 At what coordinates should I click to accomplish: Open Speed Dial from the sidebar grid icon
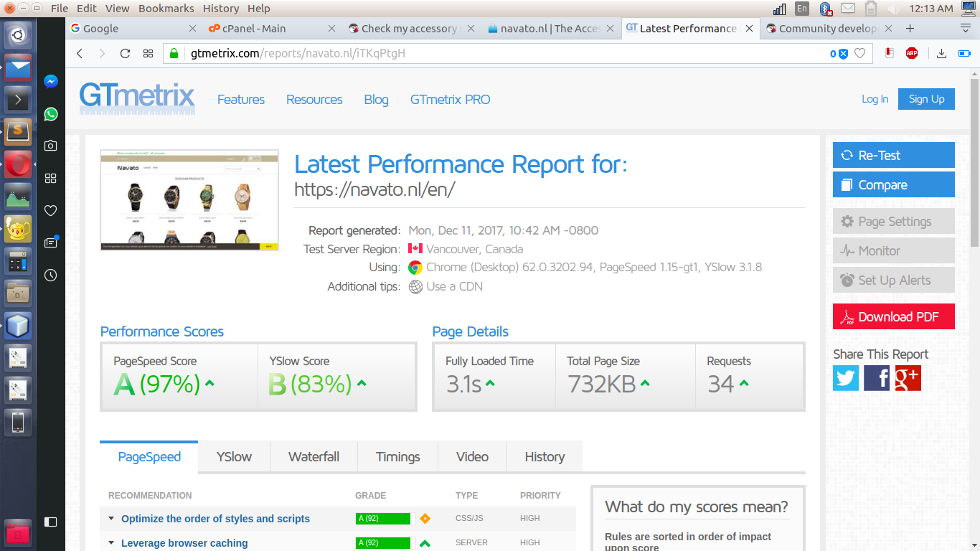(x=51, y=178)
